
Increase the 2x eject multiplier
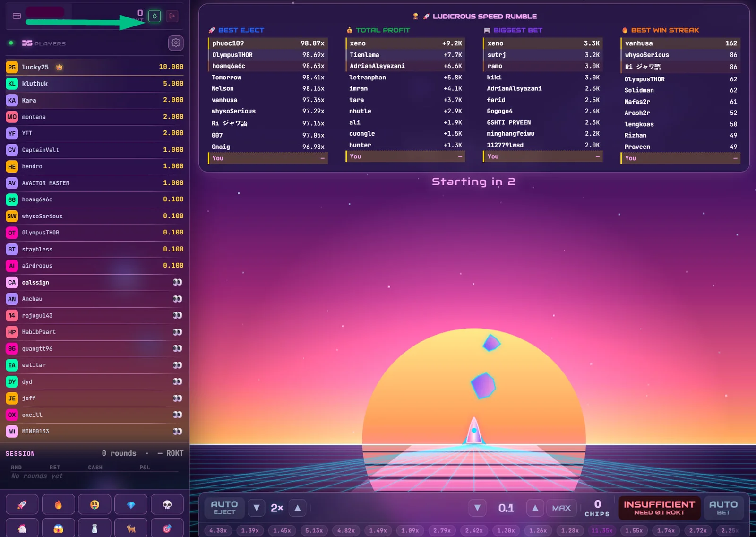point(298,508)
